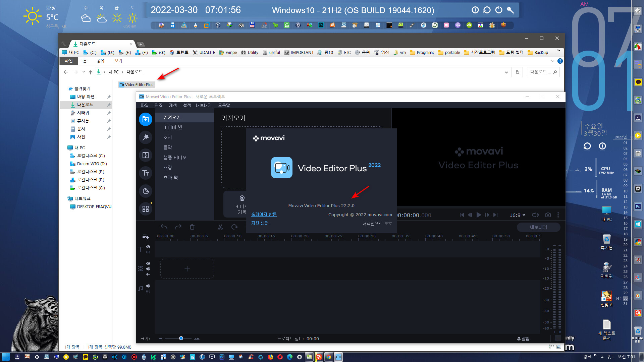Open the 설정 menu in Movavi
Image resolution: width=644 pixels, height=362 pixels.
click(x=187, y=105)
